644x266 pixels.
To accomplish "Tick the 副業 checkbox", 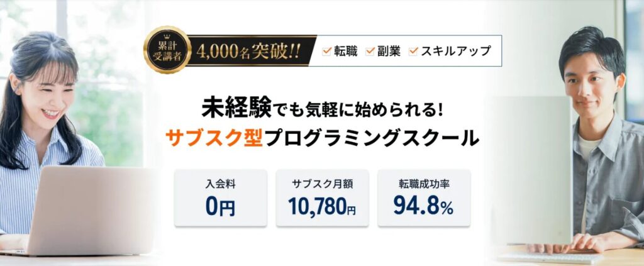I will click(x=370, y=52).
